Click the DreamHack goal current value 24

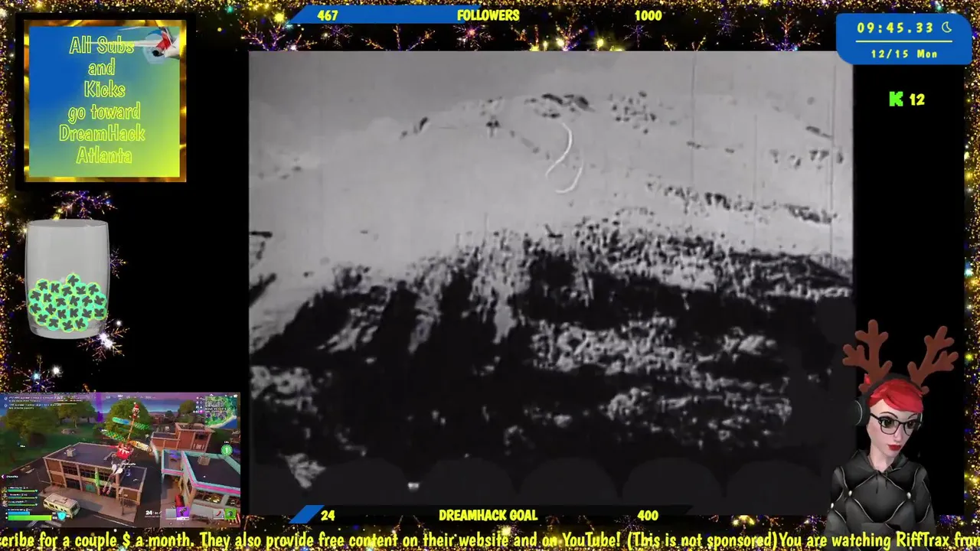(328, 516)
